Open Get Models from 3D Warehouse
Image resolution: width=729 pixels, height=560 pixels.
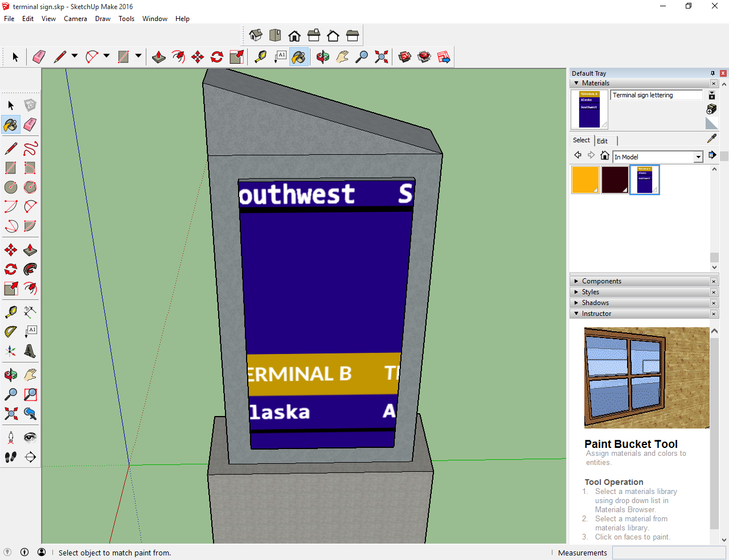coord(405,57)
